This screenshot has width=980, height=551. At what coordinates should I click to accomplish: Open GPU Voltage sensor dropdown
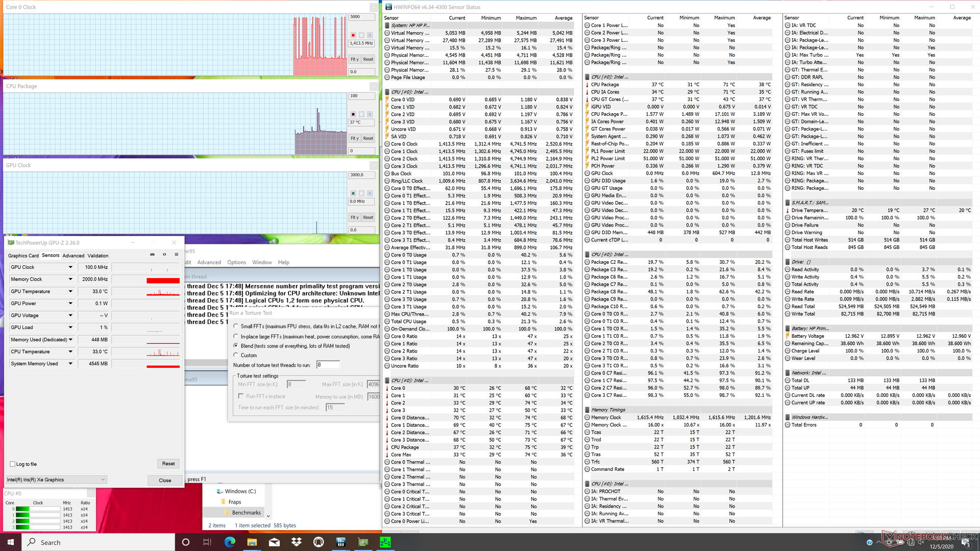point(70,315)
